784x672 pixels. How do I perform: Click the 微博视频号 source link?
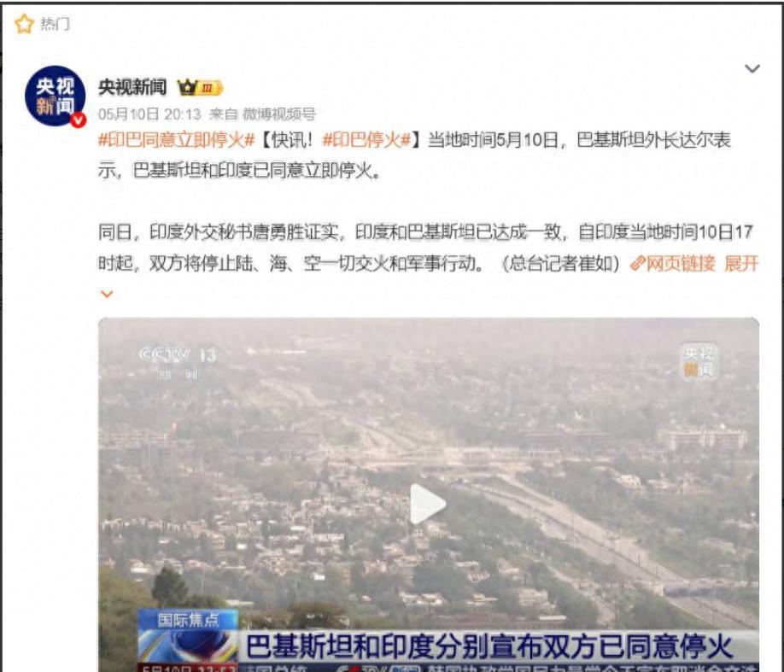pos(279,114)
